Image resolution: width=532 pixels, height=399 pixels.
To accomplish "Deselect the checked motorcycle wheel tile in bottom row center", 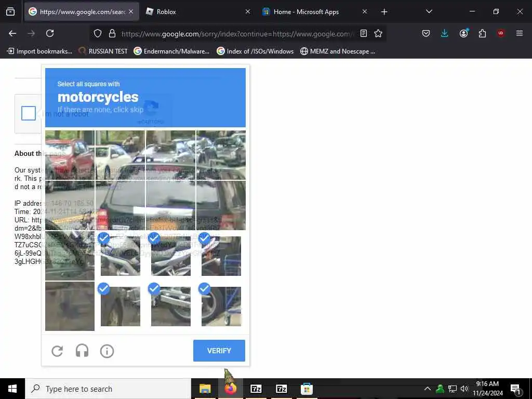I will pos(170,306).
